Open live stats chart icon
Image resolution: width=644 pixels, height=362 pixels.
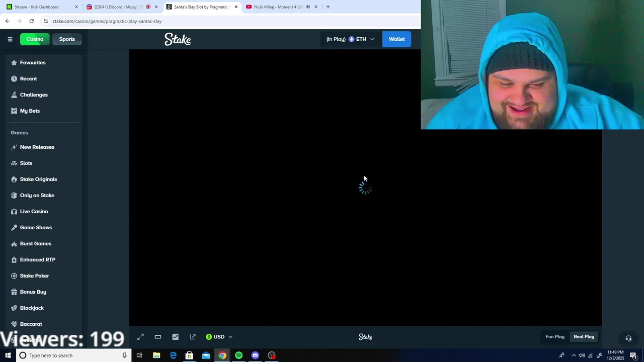[175, 337]
